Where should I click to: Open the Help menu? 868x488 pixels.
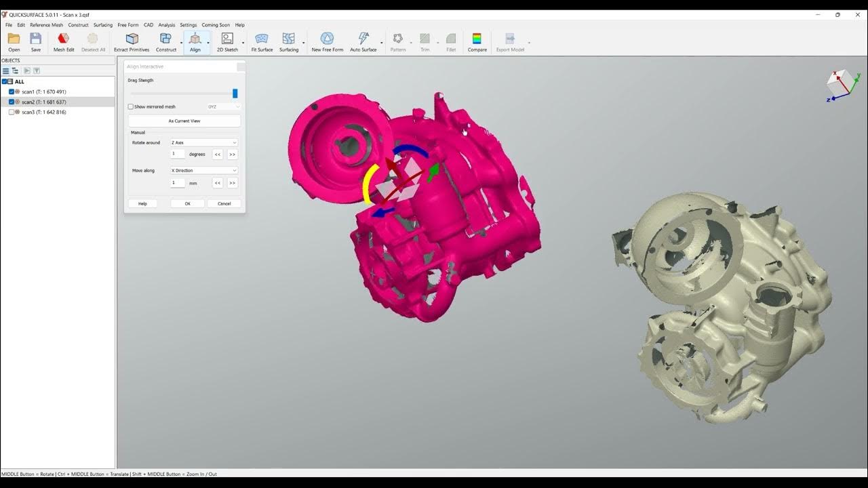240,25
